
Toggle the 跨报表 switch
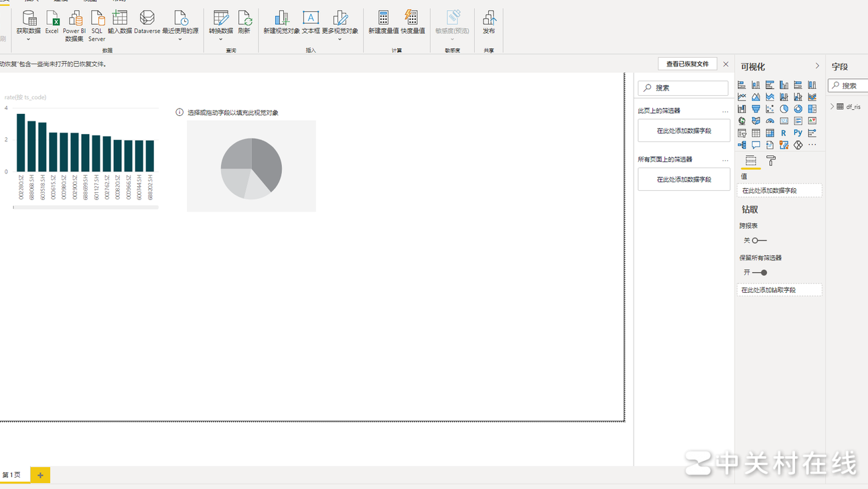[x=758, y=240]
